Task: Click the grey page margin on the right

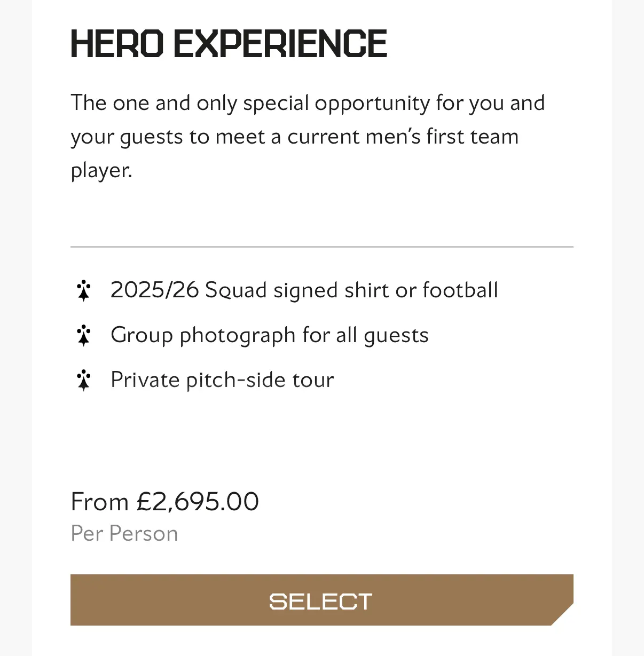Action: click(628, 328)
